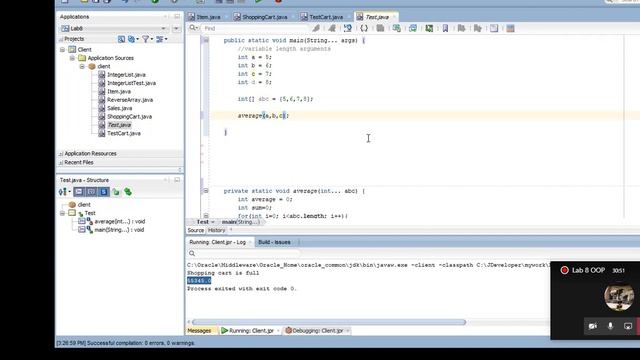Click the green refresh icon at Structure toolbar end
The height and width of the screenshot is (360, 640).
tap(128, 192)
